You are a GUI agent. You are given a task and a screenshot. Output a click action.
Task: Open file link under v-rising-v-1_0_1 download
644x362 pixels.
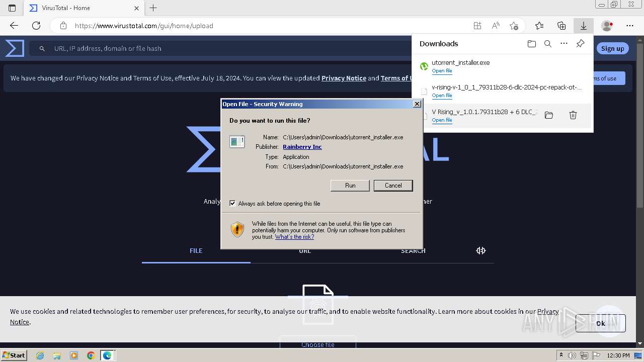pos(442,96)
